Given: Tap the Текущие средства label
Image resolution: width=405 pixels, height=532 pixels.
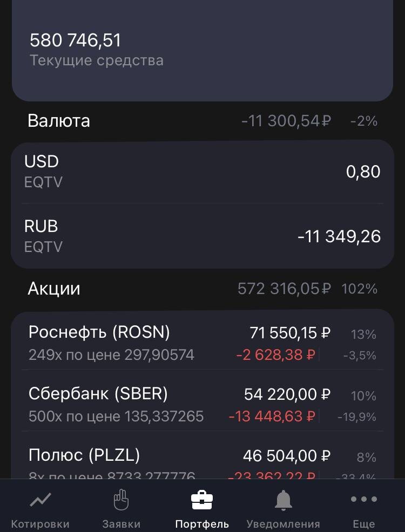Looking at the screenshot, I should (97, 60).
